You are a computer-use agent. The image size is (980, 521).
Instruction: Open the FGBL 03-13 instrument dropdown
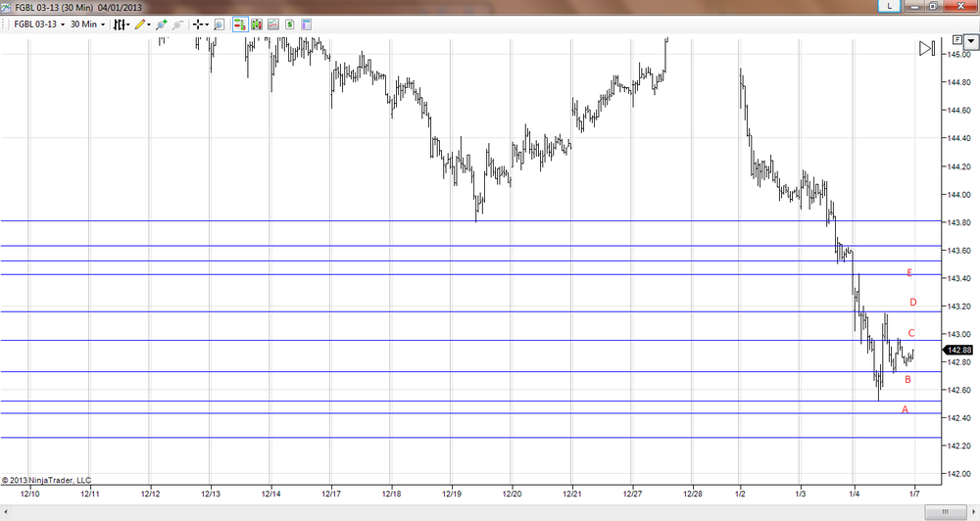tap(39, 24)
